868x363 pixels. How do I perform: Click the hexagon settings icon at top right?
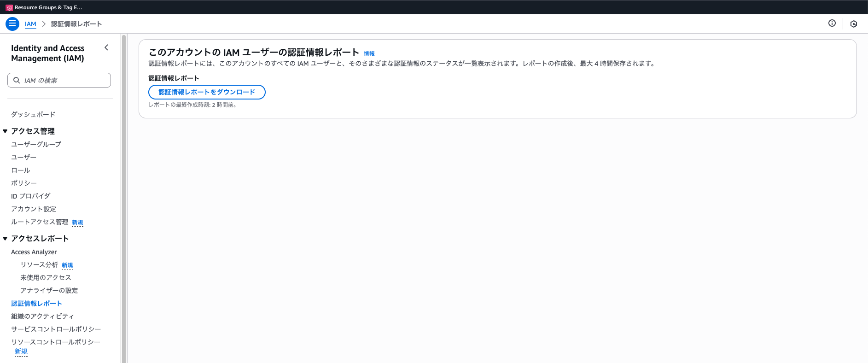point(853,24)
